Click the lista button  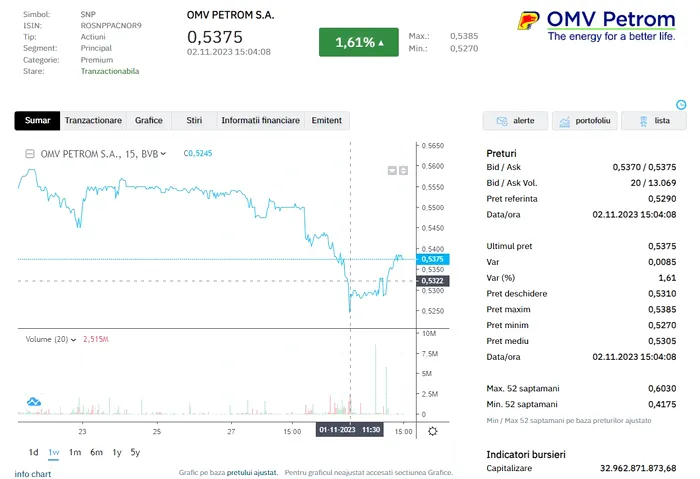click(x=654, y=121)
